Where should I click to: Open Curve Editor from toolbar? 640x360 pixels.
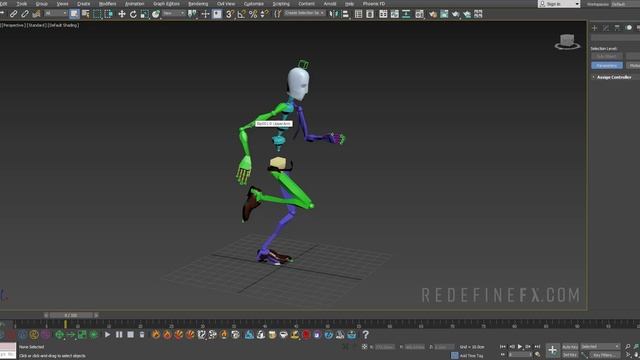coord(395,14)
